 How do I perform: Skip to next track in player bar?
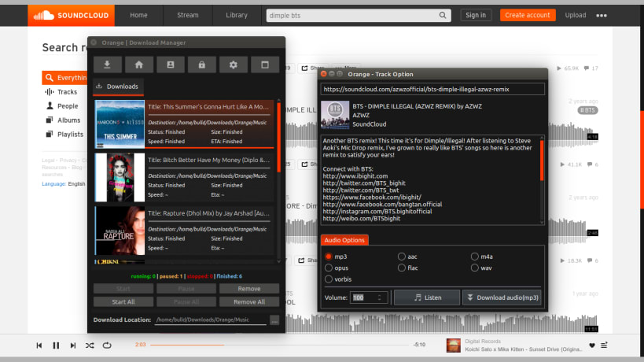click(x=72, y=345)
